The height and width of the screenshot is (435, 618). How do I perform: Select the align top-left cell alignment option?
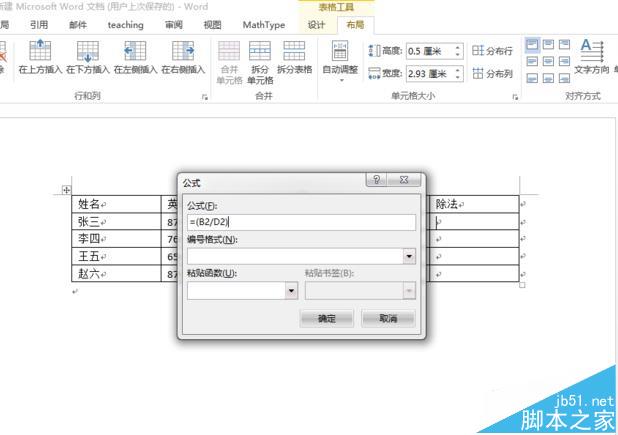click(532, 44)
